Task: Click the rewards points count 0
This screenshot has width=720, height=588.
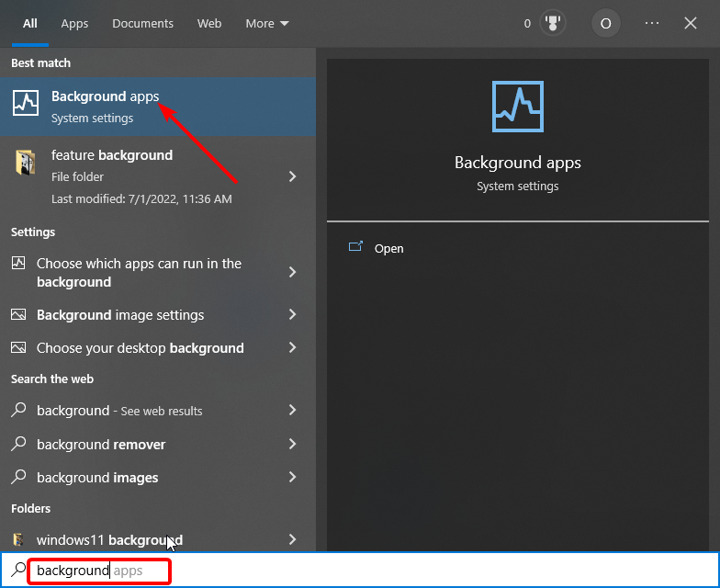Action: pos(527,24)
